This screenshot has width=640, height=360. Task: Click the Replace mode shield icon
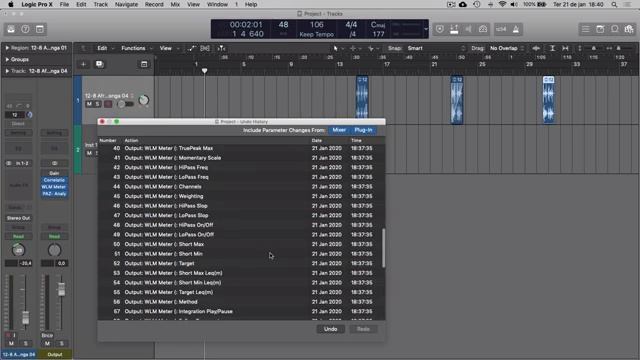pos(440,29)
